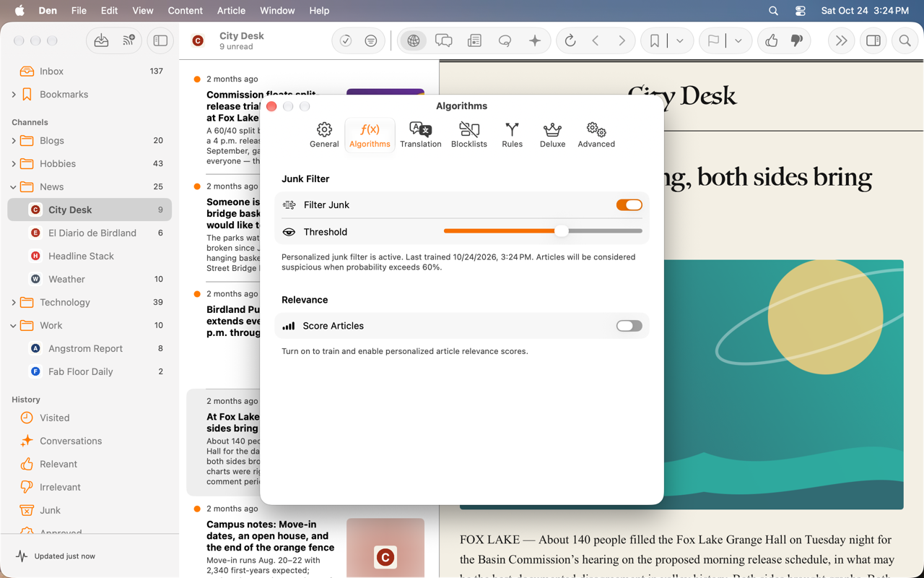The height and width of the screenshot is (578, 924).
Task: Toggle the sidebar visibility button
Action: coord(160,41)
